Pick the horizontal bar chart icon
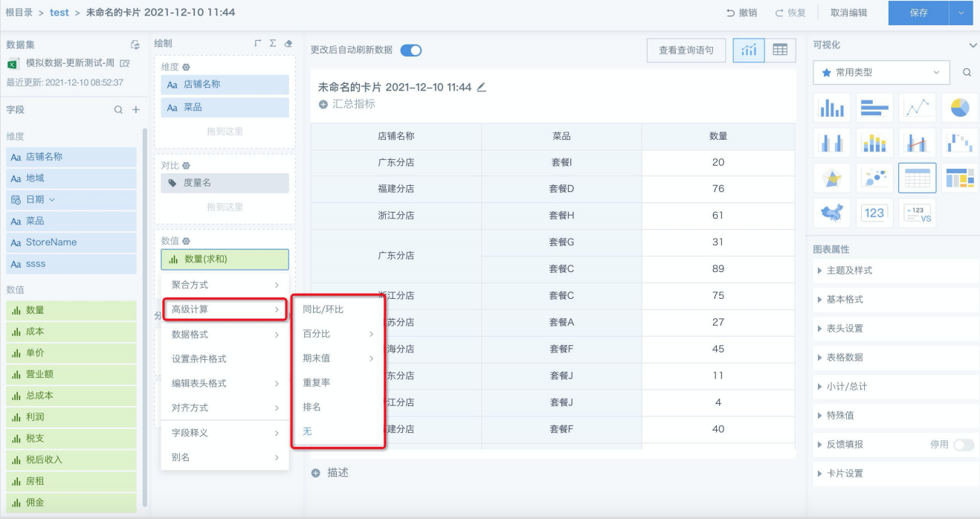The height and width of the screenshot is (519, 980). 874,109
